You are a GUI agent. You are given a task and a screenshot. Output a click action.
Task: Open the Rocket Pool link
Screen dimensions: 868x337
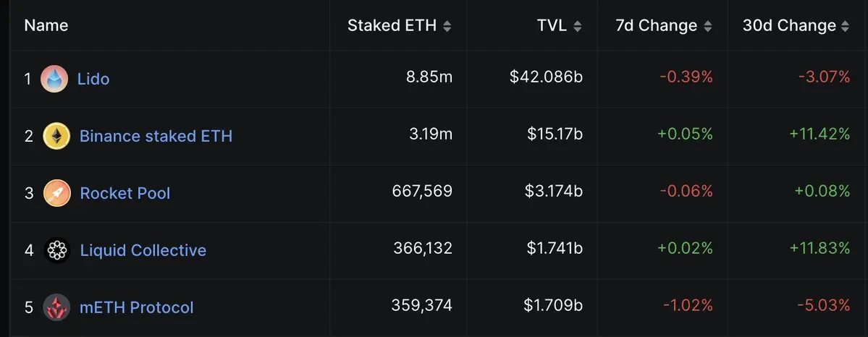tap(125, 193)
